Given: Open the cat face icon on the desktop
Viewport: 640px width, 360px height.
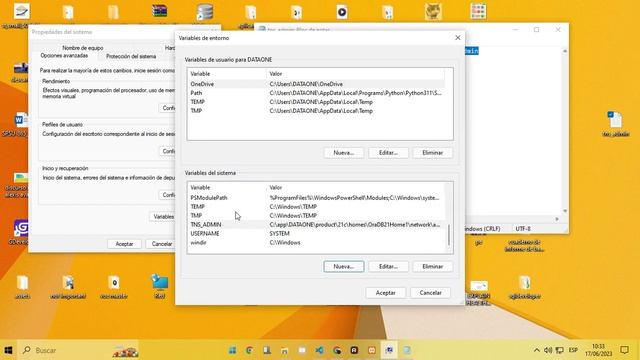Looking at the screenshot, I should click(433, 12).
